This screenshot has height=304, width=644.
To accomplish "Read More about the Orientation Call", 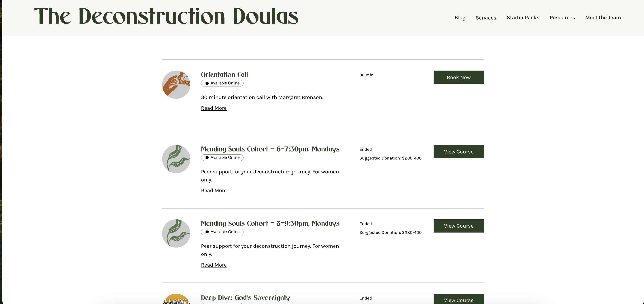I will [x=214, y=108].
